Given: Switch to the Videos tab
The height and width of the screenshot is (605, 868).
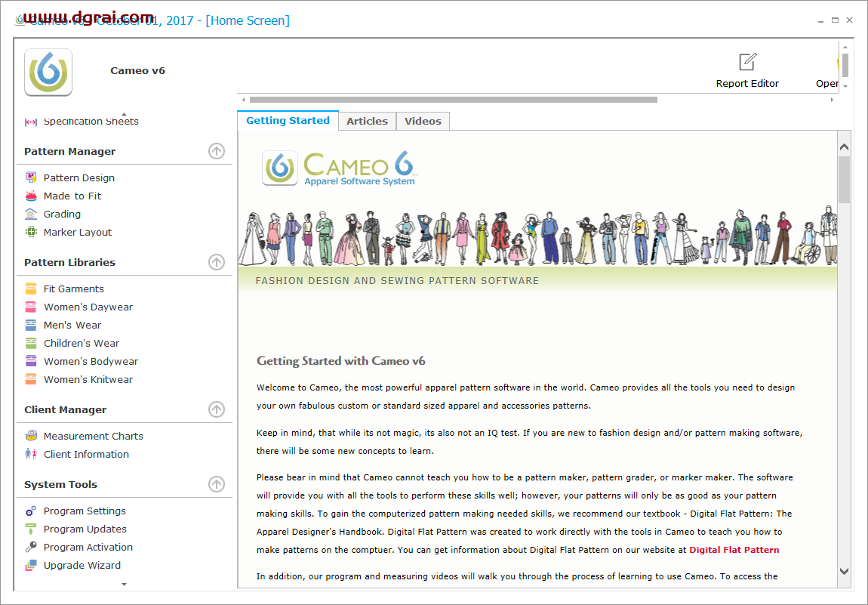Looking at the screenshot, I should [x=423, y=122].
